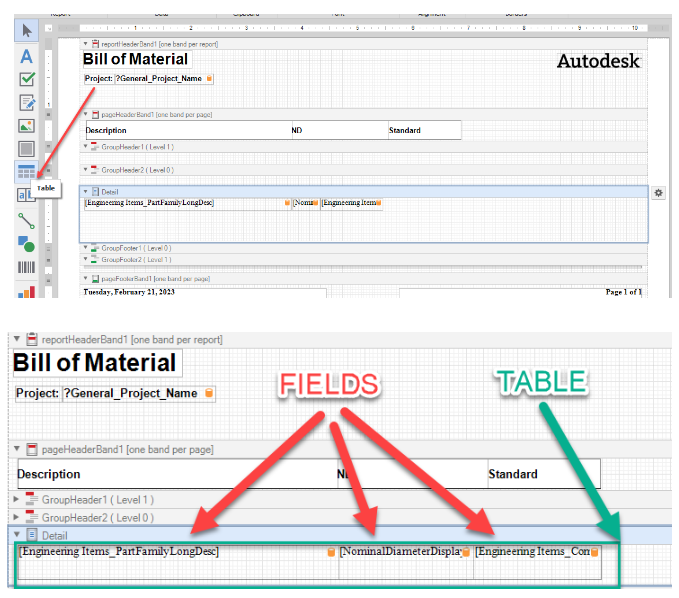The image size is (679, 598).
Task: Choose the Rich Text control tool
Action: click(27, 102)
